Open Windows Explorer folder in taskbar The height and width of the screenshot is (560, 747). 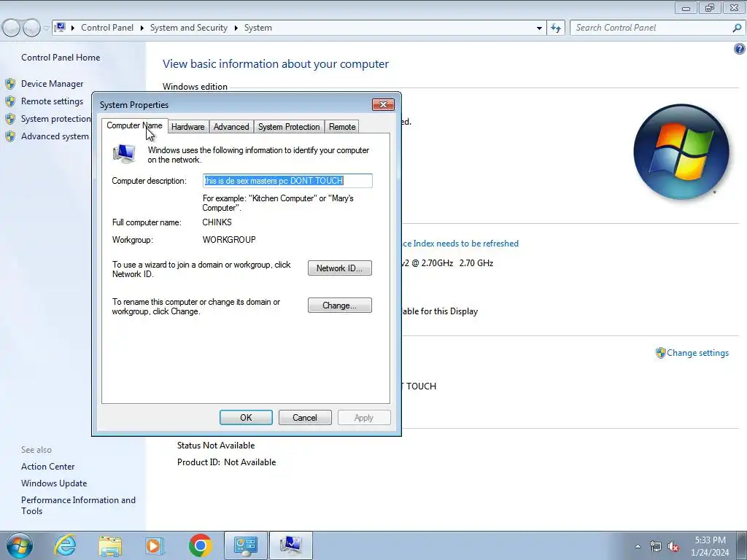pyautogui.click(x=110, y=545)
